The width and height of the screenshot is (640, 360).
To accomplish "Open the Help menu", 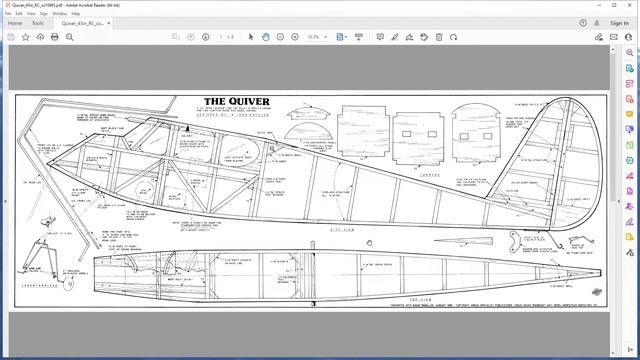I will tap(76, 13).
